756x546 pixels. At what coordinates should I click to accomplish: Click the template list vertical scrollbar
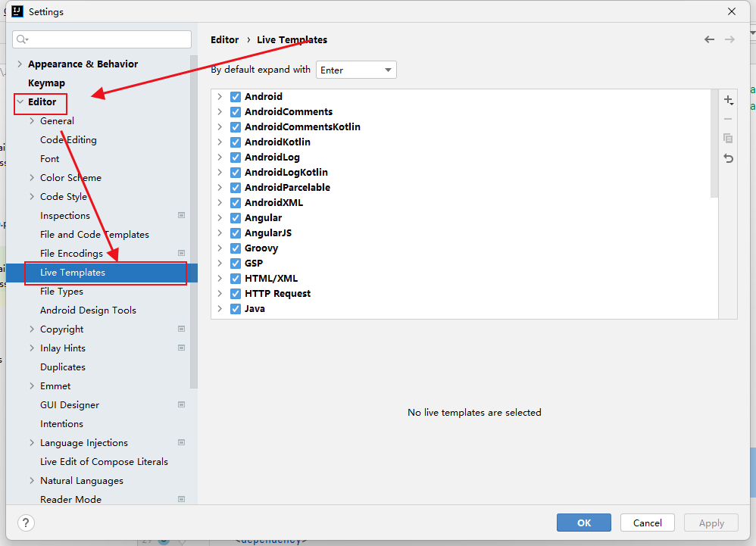(x=714, y=144)
